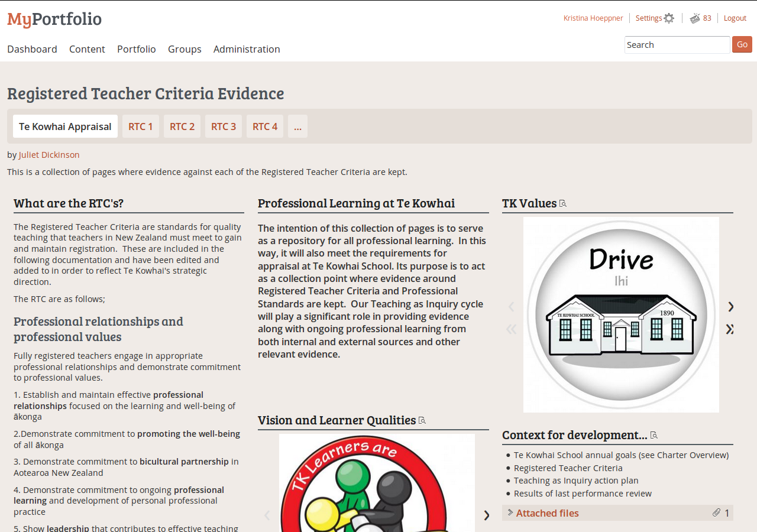
Task: Previous slide in Vision and Learner Qualities
Action: pos(267,515)
